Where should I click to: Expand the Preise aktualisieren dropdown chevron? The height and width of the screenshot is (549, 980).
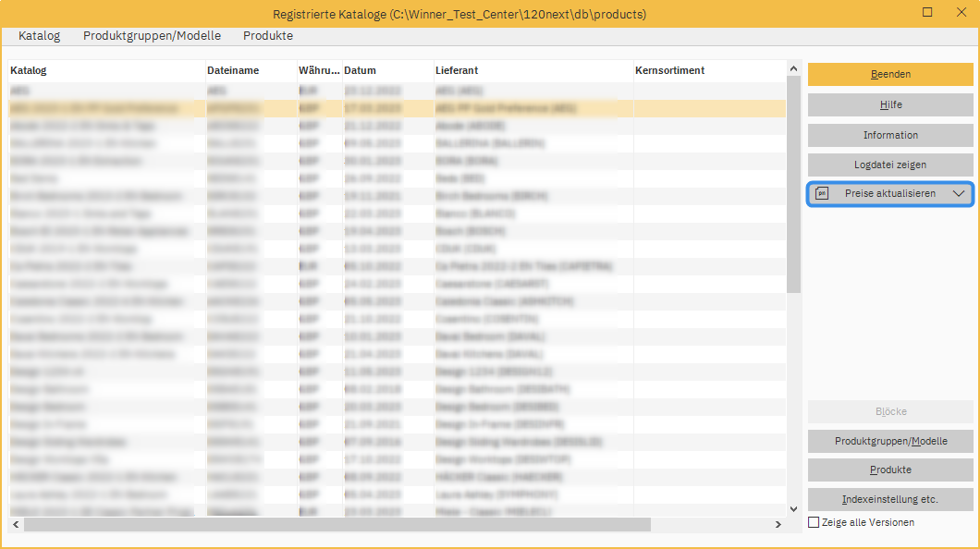coord(962,193)
